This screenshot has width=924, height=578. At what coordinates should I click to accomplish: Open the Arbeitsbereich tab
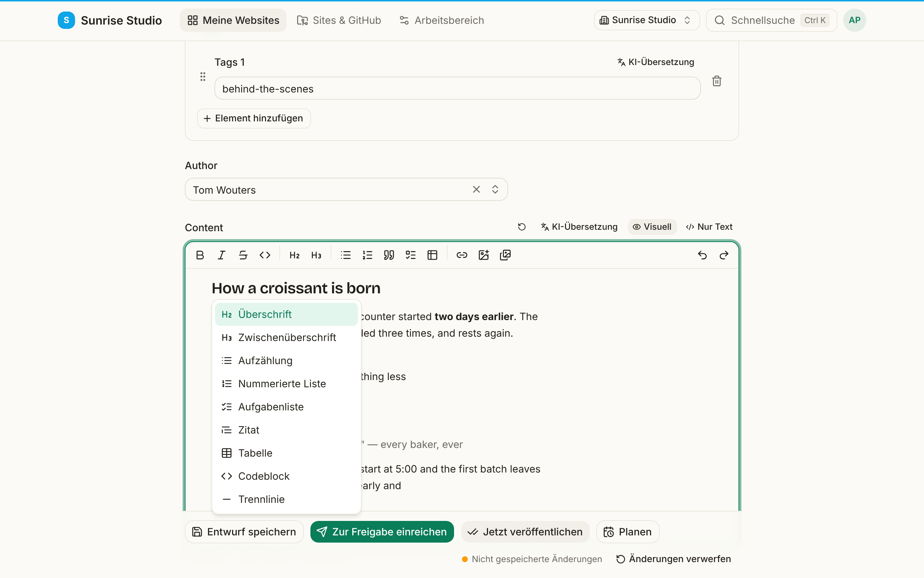442,20
